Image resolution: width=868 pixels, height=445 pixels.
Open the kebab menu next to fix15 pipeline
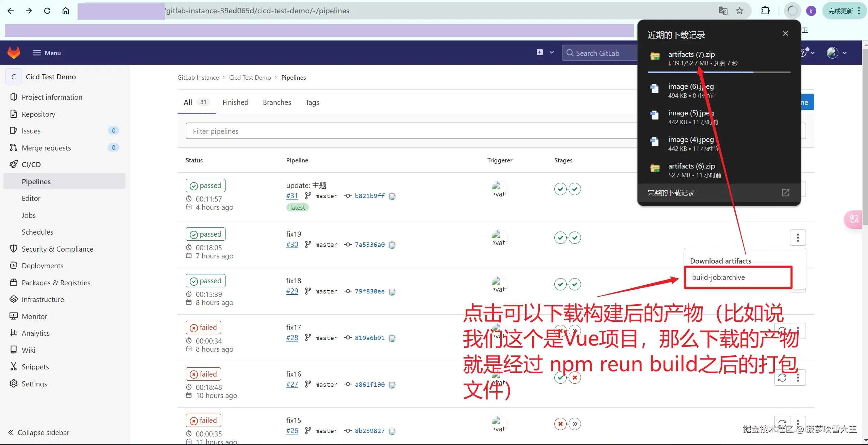[798, 424]
